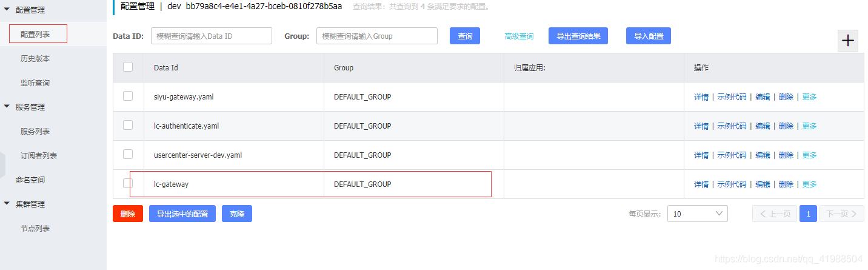Collapse the 服务管理 sidebar section
Image resolution: width=868 pixels, height=270 pixels.
[x=7, y=107]
